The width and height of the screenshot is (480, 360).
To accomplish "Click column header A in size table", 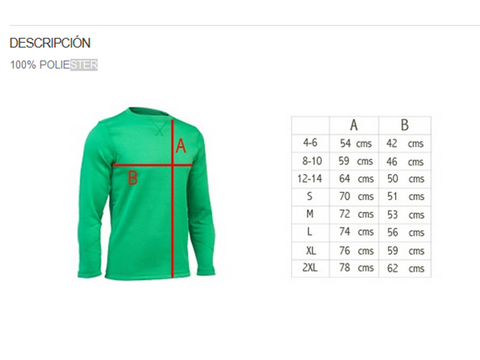I will tap(354, 125).
